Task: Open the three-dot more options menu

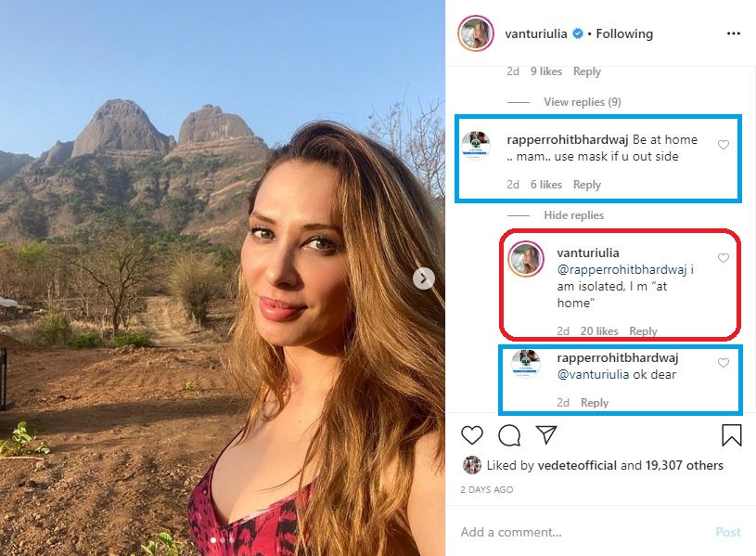Action: 734,33
